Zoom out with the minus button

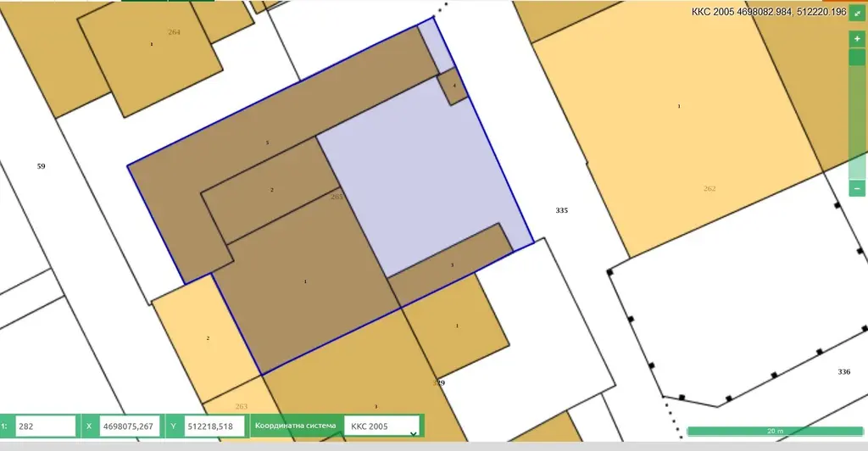click(857, 188)
